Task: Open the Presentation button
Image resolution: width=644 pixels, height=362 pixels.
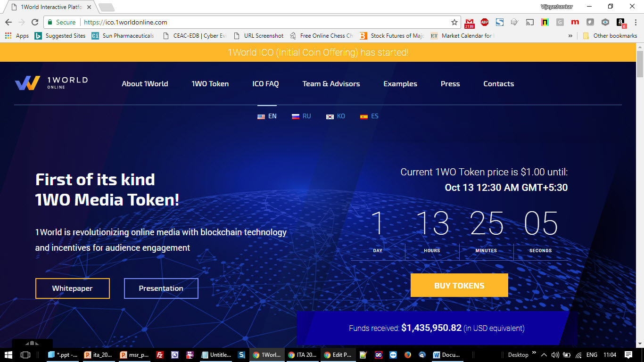Action: [161, 288]
